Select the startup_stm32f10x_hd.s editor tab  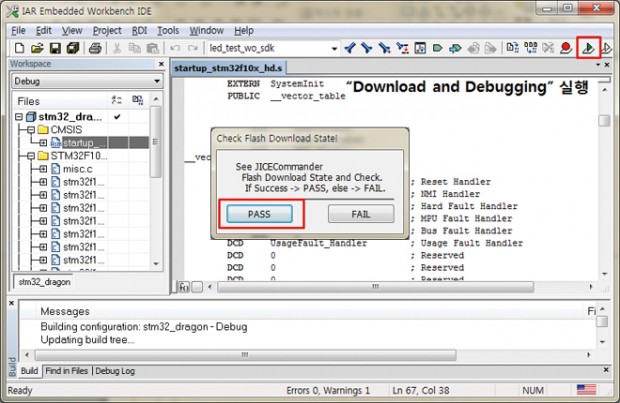click(x=228, y=68)
